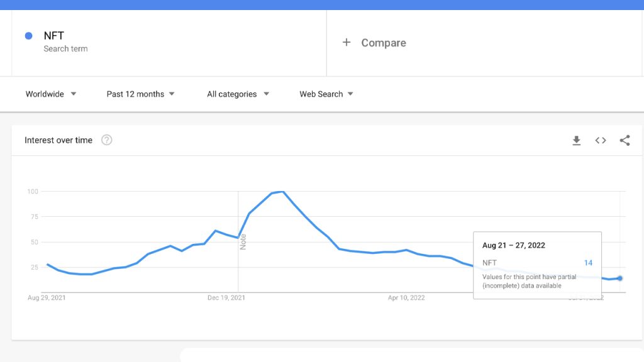Click the Aug 29, 2021 axis label
644x362 pixels.
tap(47, 298)
